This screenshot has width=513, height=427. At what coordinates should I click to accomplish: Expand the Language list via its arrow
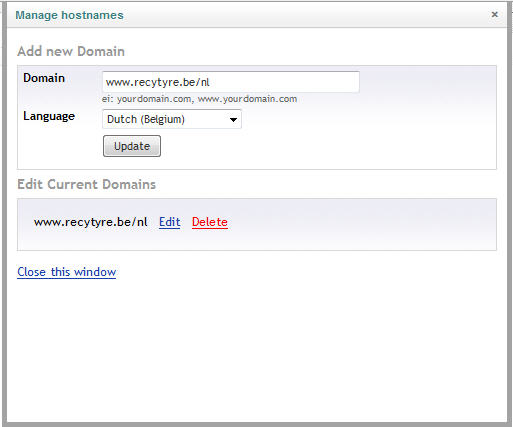(233, 119)
